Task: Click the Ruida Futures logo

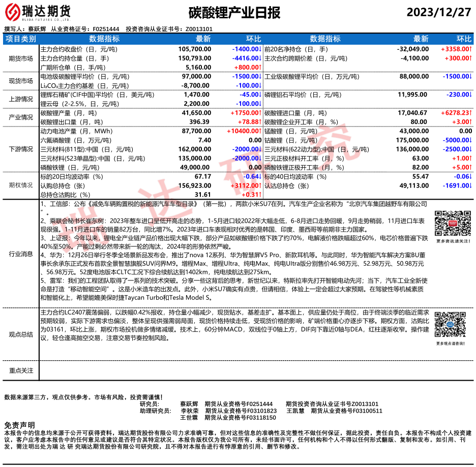Action: (x=38, y=11)
